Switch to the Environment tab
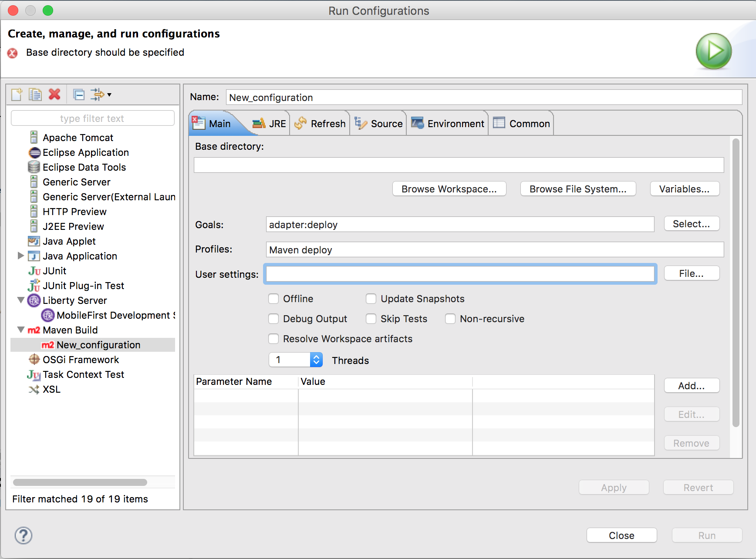The image size is (756, 559). click(448, 124)
